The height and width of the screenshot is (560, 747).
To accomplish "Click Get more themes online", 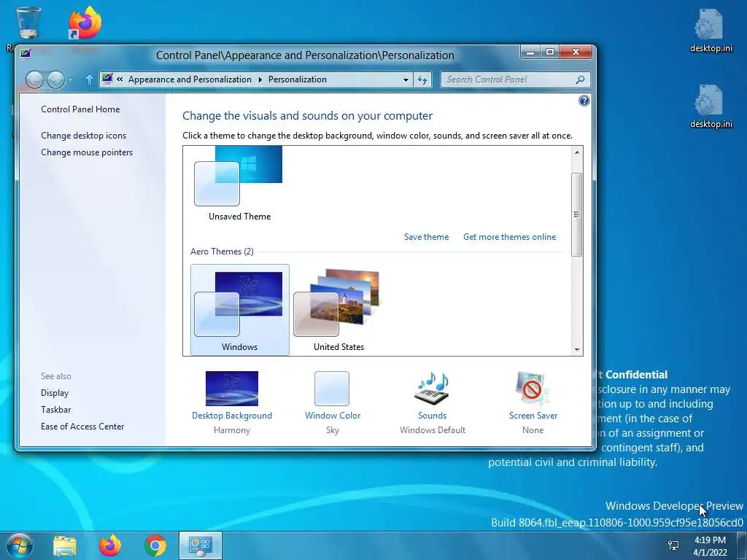I will tap(510, 237).
